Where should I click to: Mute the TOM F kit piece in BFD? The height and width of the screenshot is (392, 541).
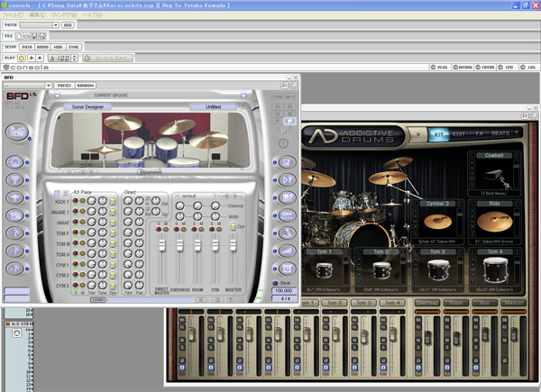(83, 232)
